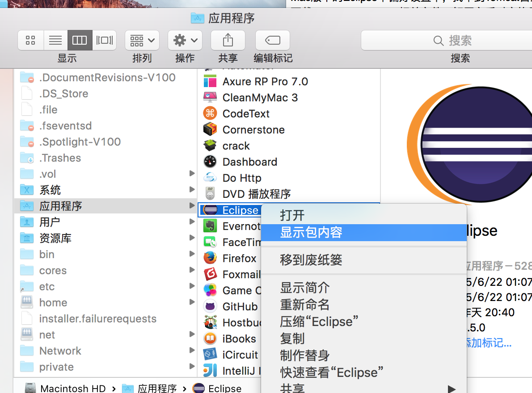Select the Evernote app icon
This screenshot has width=532, height=393.
210,226
